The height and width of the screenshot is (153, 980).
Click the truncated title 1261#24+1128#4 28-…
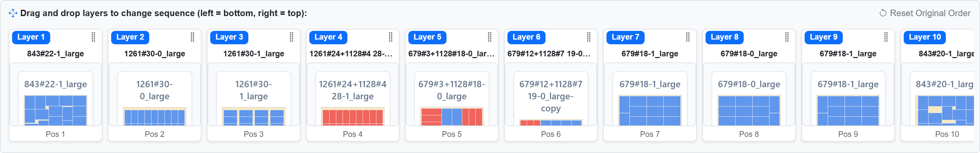click(351, 54)
